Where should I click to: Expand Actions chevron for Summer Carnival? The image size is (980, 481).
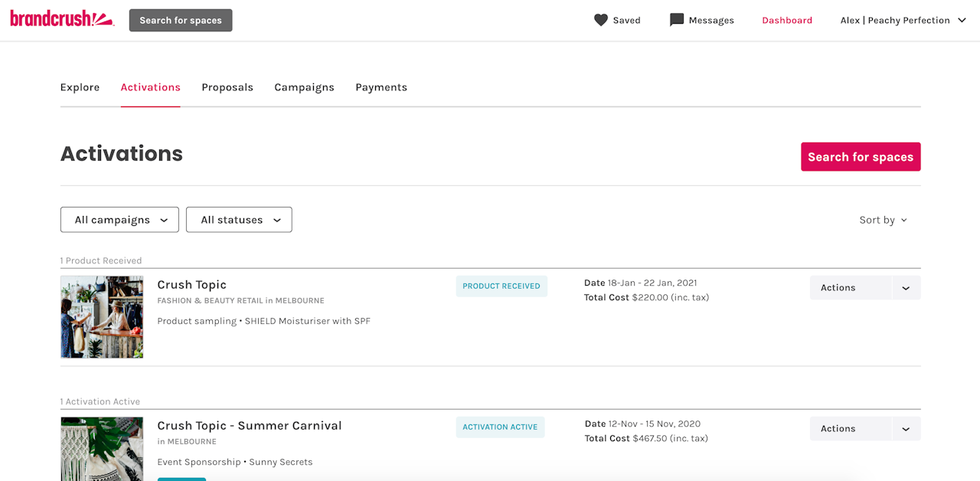tap(906, 429)
